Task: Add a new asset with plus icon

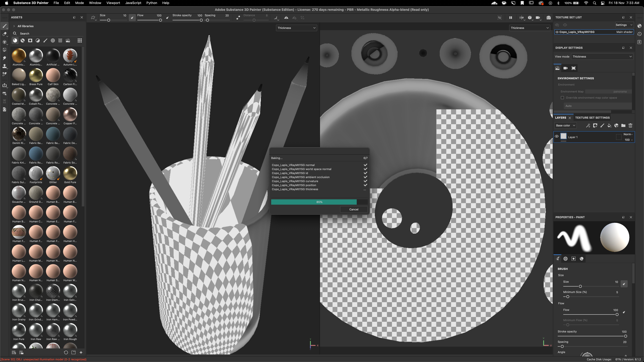Action: tap(81, 352)
